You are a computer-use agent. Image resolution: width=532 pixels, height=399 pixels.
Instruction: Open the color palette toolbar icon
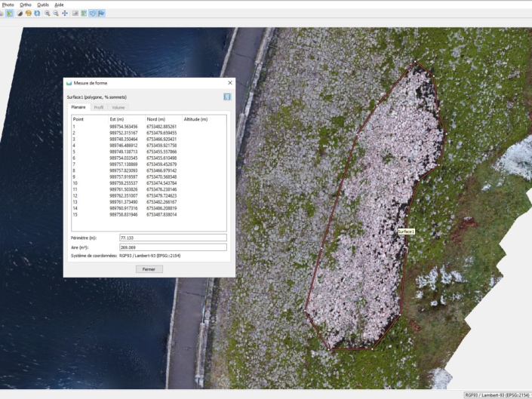click(x=29, y=13)
